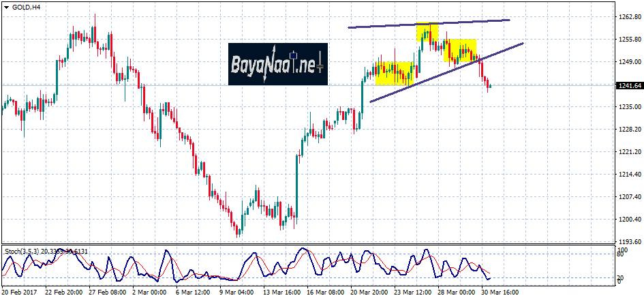Click the BayaNaat.net watermark logo

click(277, 65)
